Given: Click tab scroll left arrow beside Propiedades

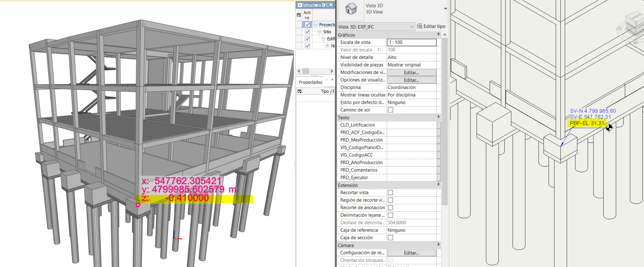Looking at the screenshot, I should (x=327, y=80).
